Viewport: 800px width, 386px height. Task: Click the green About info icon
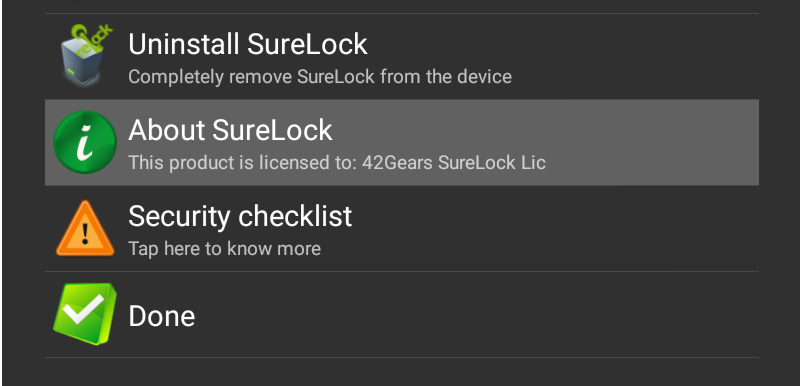point(85,142)
